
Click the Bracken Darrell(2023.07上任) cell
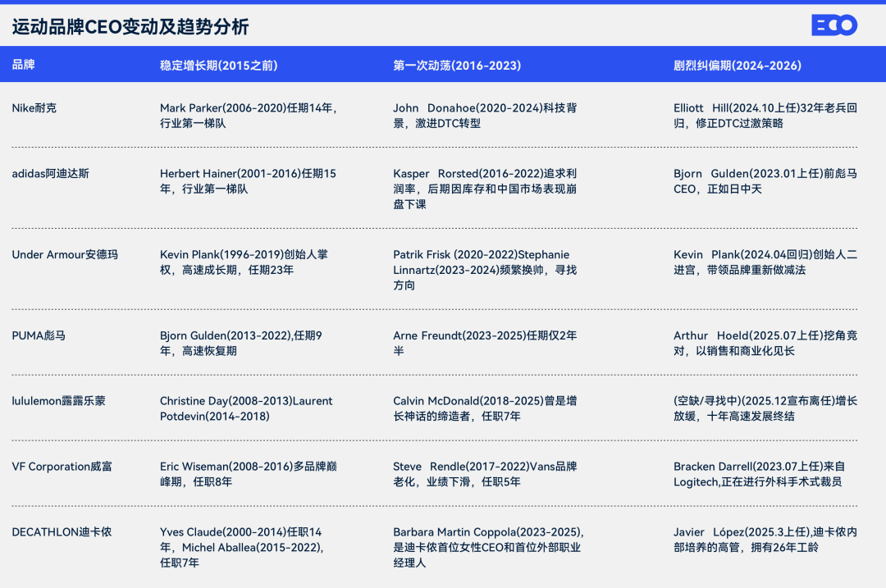(765, 474)
